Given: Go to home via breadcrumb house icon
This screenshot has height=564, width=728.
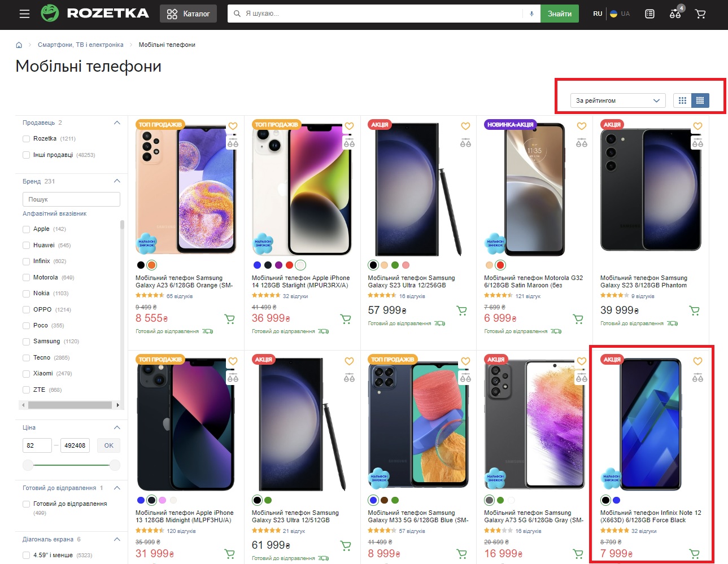Looking at the screenshot, I should [19, 45].
